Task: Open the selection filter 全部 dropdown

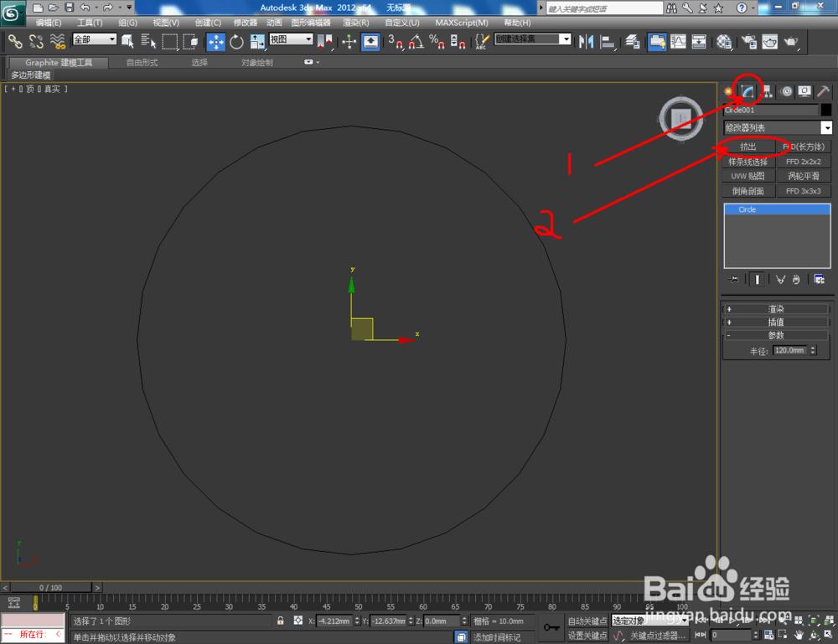Action: 95,39
